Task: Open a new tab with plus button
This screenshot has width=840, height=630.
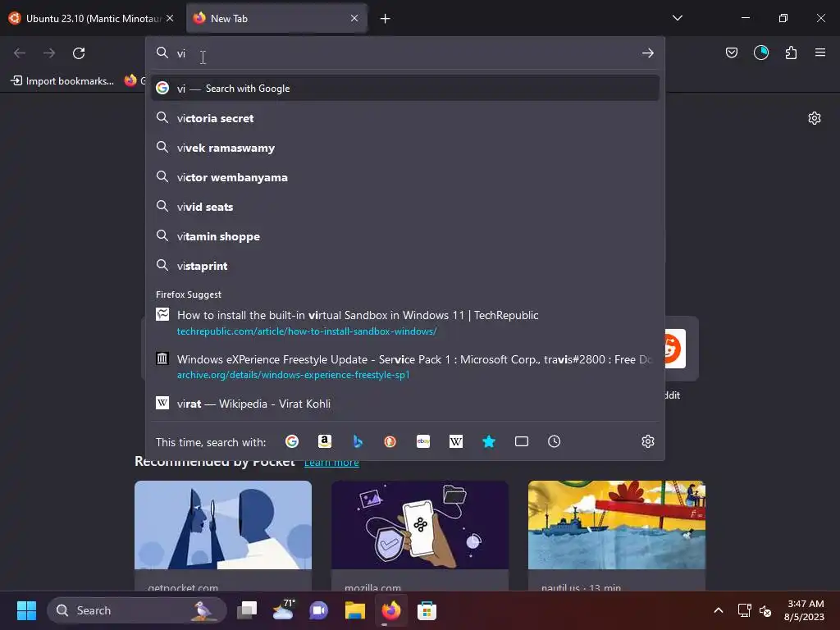Action: [385, 19]
